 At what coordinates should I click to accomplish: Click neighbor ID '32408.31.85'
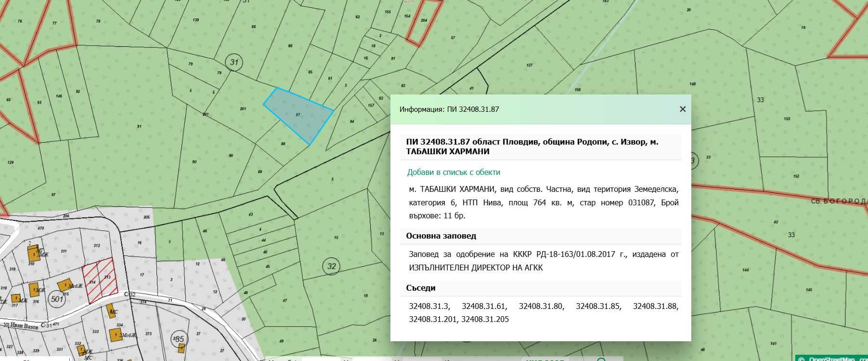point(598,306)
